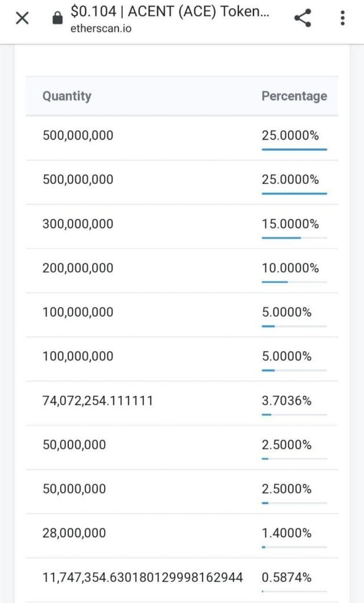The width and height of the screenshot is (364, 603).
Task: Tap the first 25.0000% progress bar
Action: click(294, 149)
